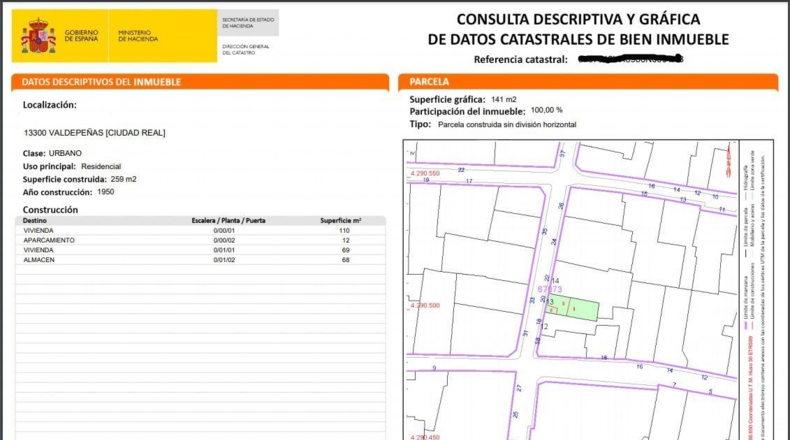Click the 'APARCAMIENTO' table row

(201, 240)
